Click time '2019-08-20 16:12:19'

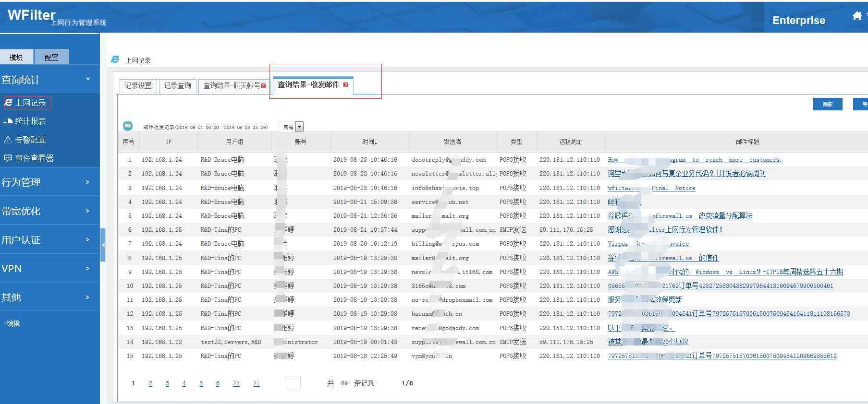365,244
